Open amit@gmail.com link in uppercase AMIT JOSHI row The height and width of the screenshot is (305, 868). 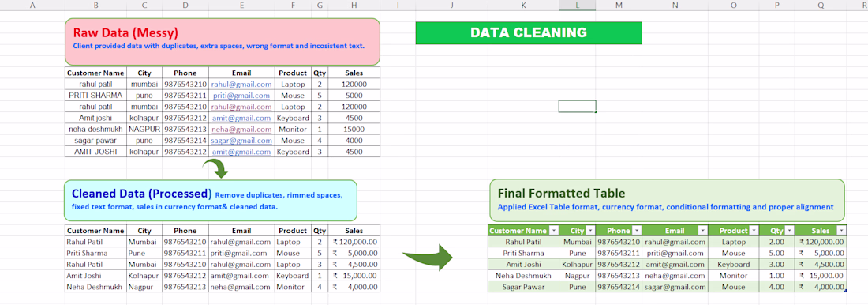click(241, 152)
